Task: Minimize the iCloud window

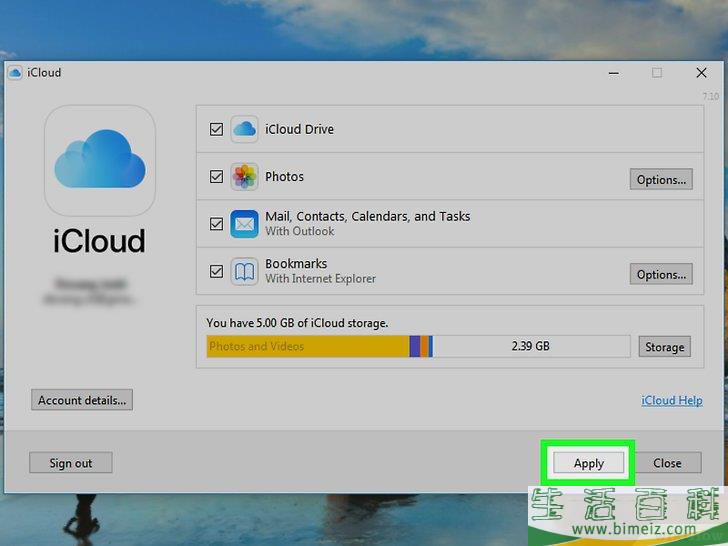Action: point(613,73)
